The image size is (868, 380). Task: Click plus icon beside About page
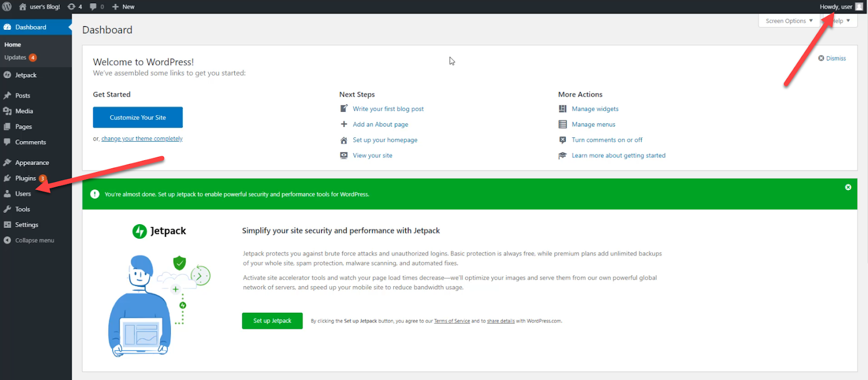[344, 124]
